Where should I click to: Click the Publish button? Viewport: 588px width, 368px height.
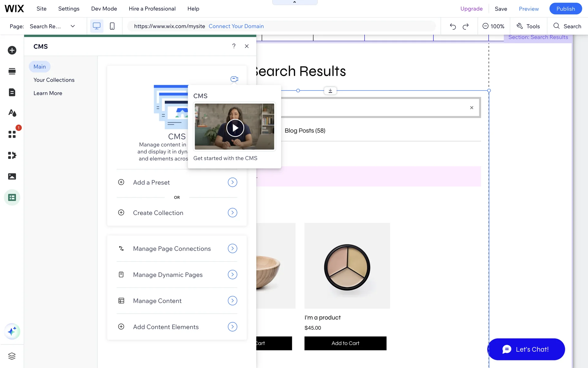565,9
